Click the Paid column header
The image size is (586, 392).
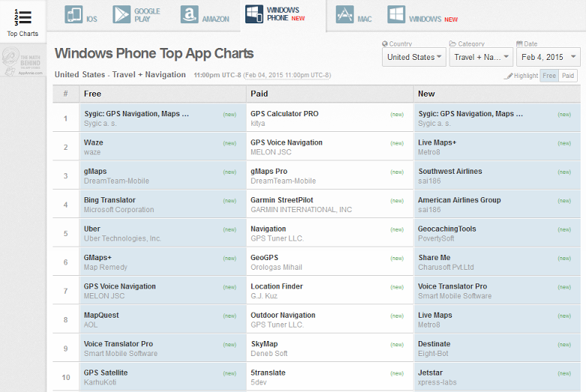pos(259,94)
